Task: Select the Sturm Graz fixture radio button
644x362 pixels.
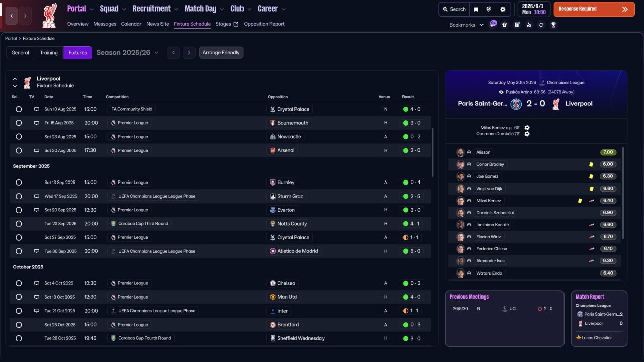Action: point(19,196)
